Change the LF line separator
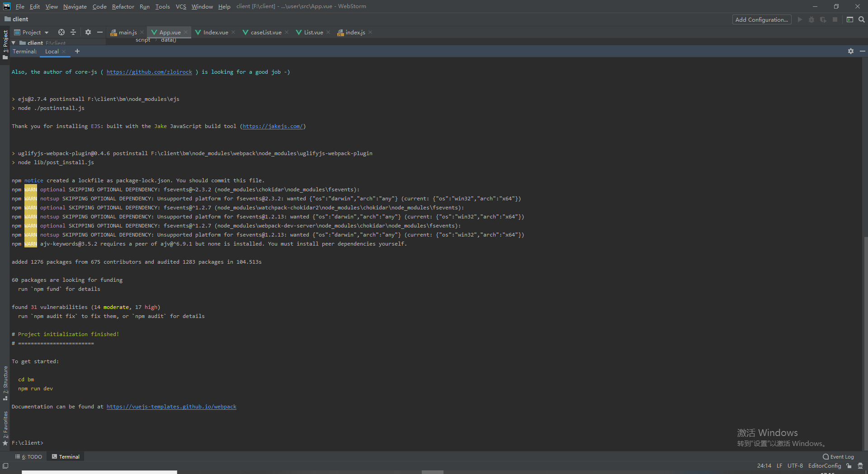Viewport: 868px width, 474px height. (x=779, y=466)
